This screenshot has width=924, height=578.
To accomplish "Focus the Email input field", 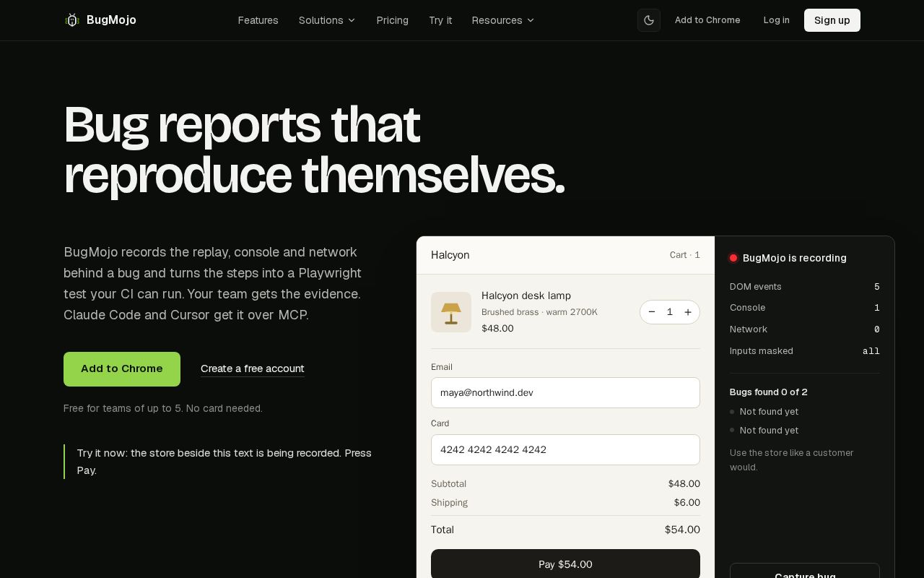I will pos(565,392).
